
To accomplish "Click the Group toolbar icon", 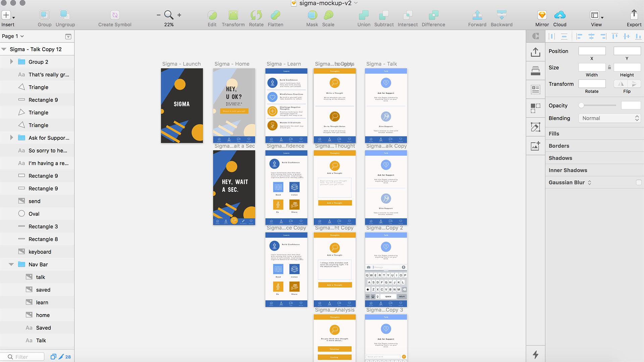I will 44,15.
